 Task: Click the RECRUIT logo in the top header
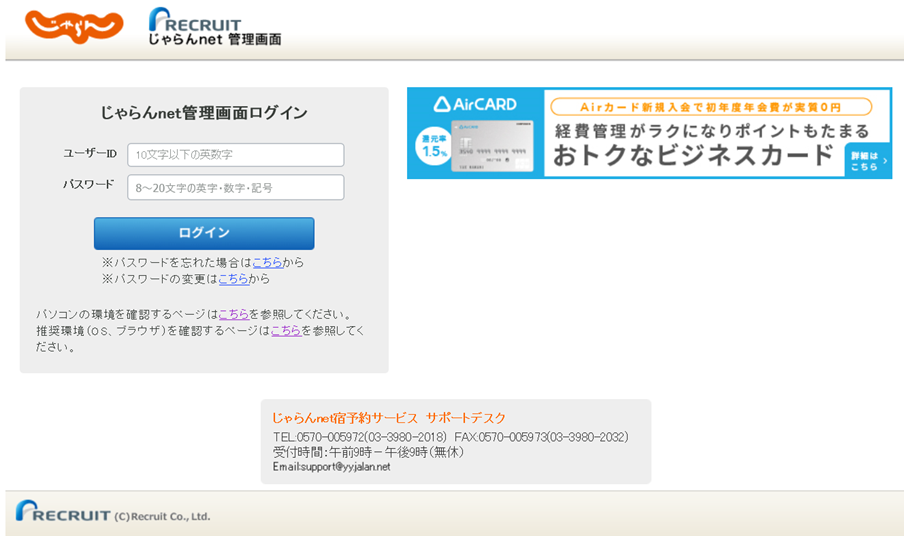coord(195,19)
